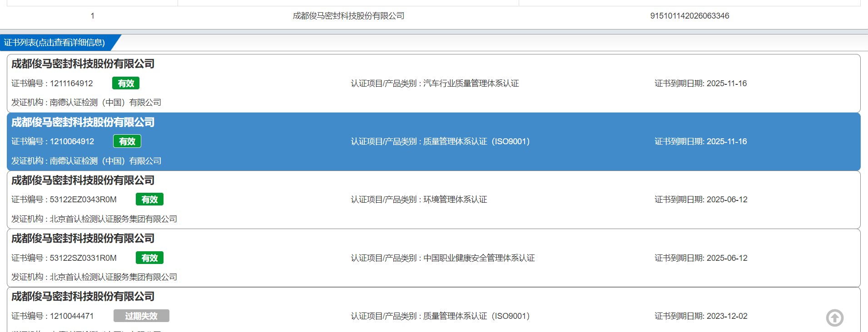Click issuer 北京首认检测认证服务集团 under 53122EZ0343R0M
868x332 pixels.
(x=113, y=219)
